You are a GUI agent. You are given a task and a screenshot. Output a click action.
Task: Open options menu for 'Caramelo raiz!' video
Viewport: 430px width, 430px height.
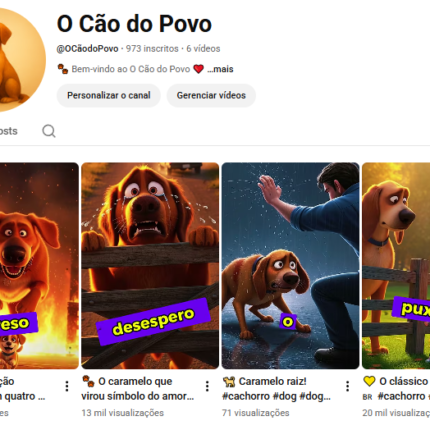click(348, 386)
